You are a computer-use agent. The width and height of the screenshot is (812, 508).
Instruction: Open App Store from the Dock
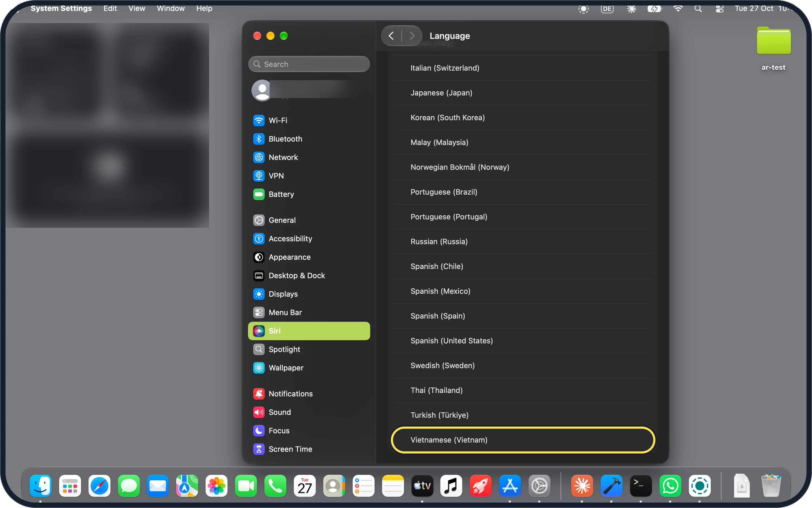(510, 486)
